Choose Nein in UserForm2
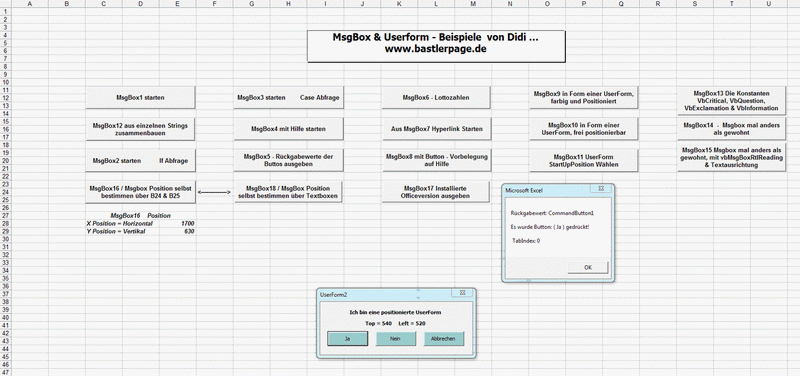 (395, 338)
